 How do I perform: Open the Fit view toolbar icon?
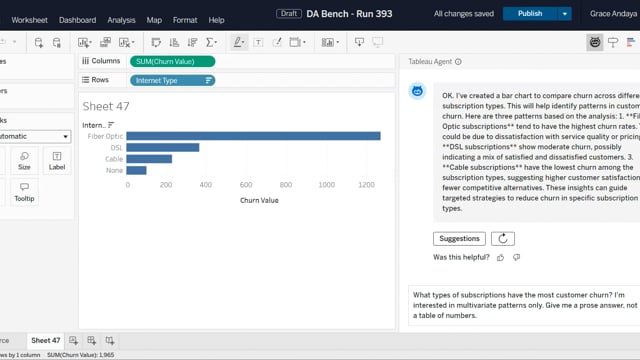click(x=297, y=42)
